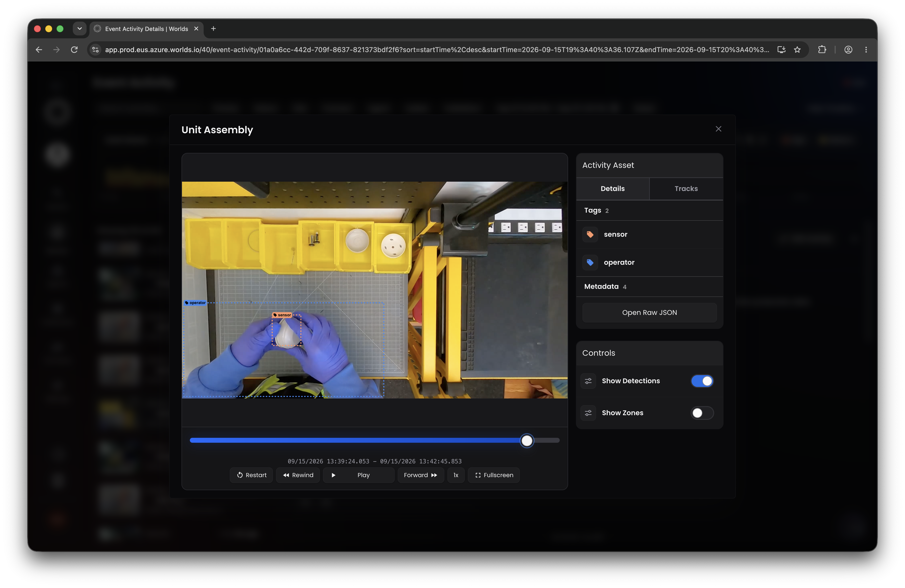Image resolution: width=905 pixels, height=588 pixels.
Task: Click the Show Zones sliders icon
Action: click(x=588, y=413)
